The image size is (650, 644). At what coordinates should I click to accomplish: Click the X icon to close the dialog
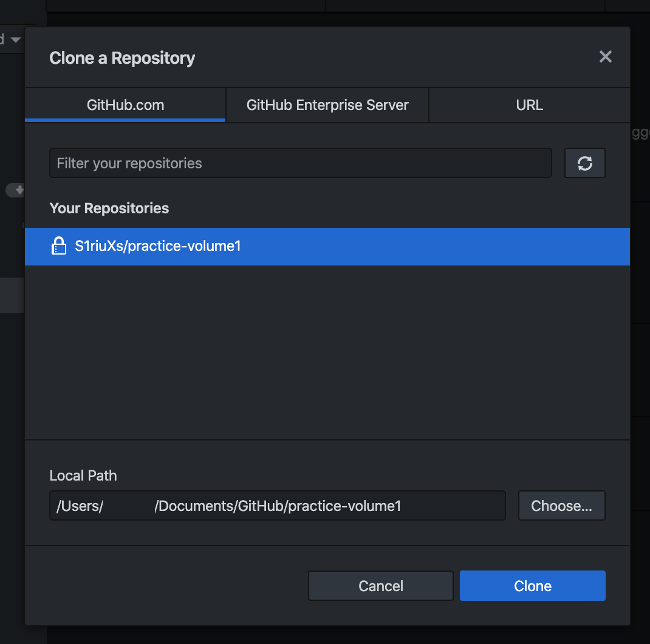click(605, 57)
